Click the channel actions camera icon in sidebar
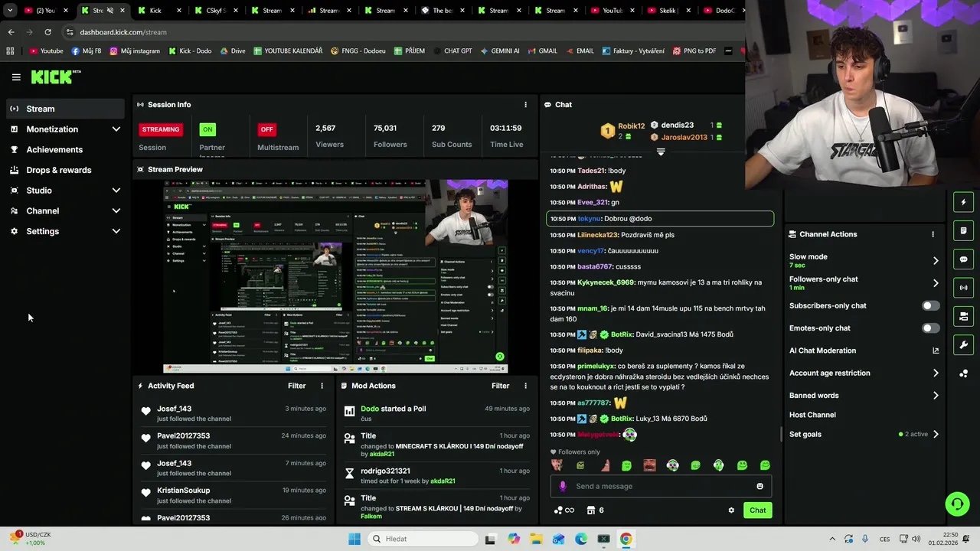This screenshot has height=551, width=980. coord(964,316)
